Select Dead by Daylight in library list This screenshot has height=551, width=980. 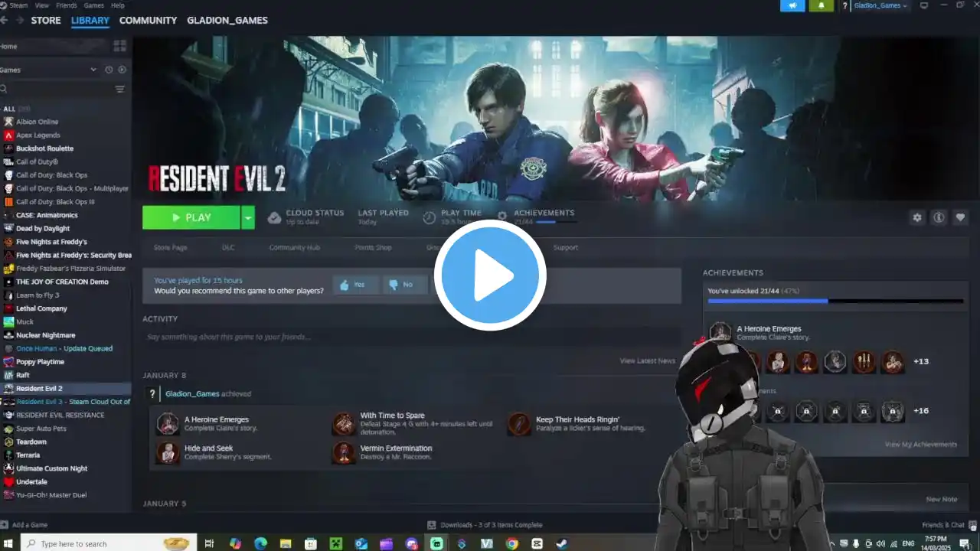[43, 228]
